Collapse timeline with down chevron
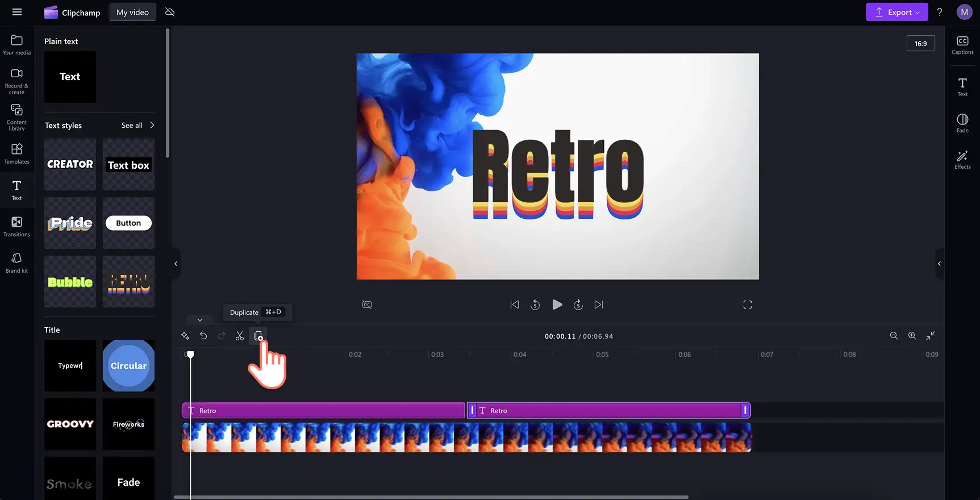980x500 pixels. 200,320
